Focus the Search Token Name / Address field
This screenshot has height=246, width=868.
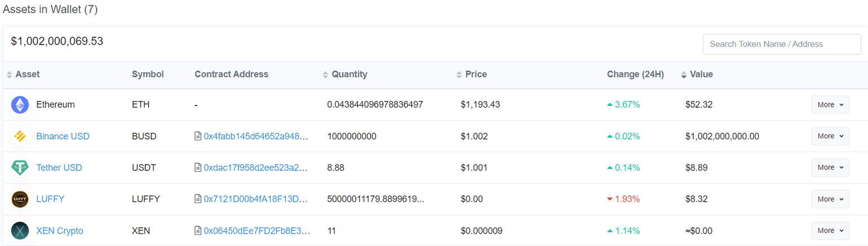pyautogui.click(x=782, y=44)
